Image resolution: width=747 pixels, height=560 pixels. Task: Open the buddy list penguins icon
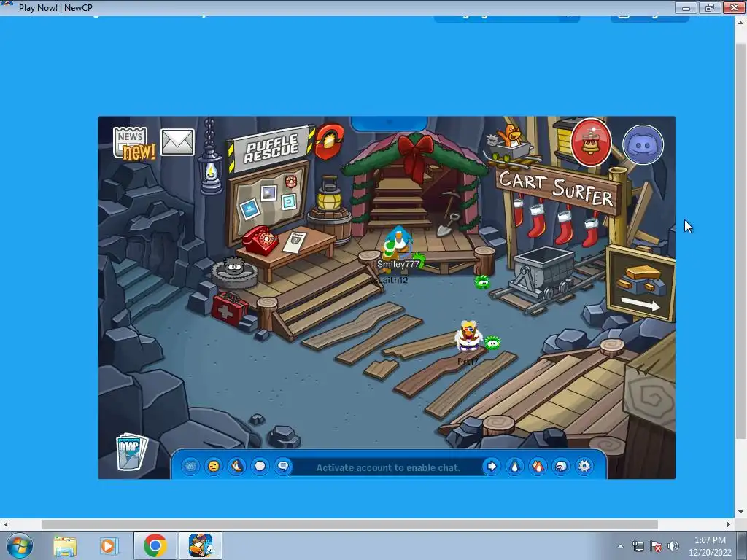click(538, 466)
